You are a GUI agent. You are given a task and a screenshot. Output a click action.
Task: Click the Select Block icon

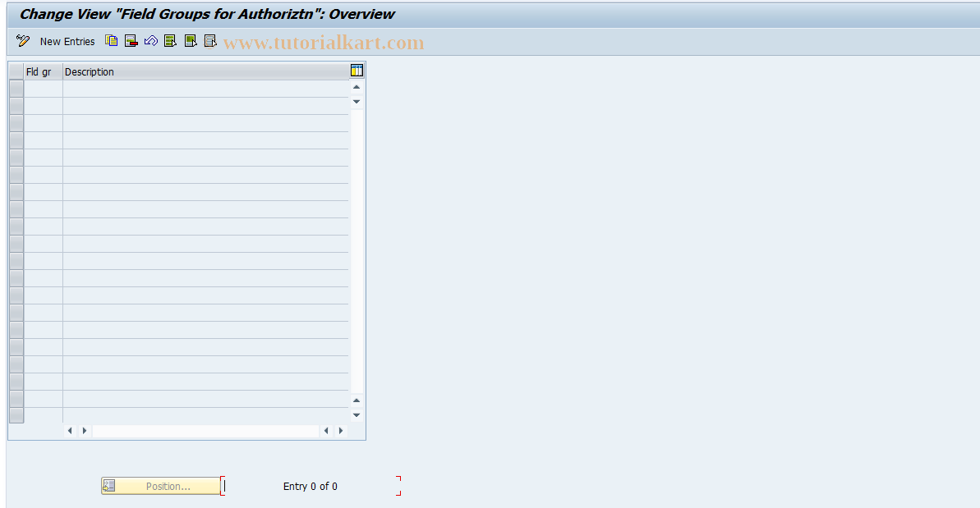pyautogui.click(x=191, y=41)
